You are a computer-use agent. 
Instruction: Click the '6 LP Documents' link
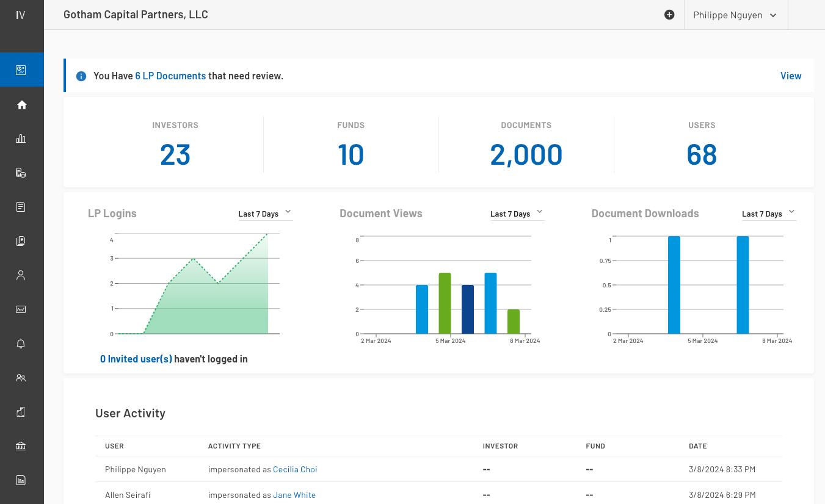point(170,76)
